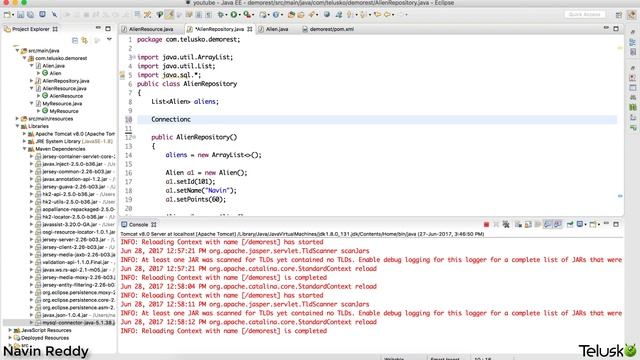This screenshot has height=360, width=640.
Task: Open the Quick Access search field
Action: point(585,14)
